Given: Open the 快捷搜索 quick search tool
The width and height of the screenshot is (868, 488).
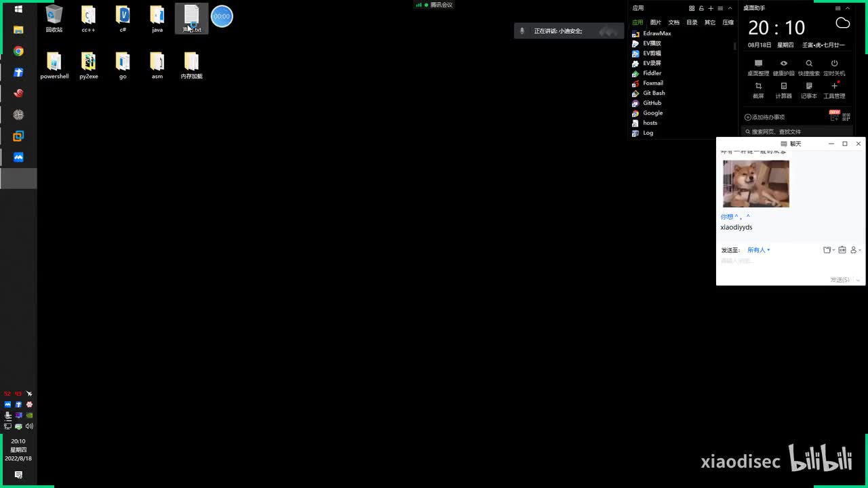Looking at the screenshot, I should (809, 67).
